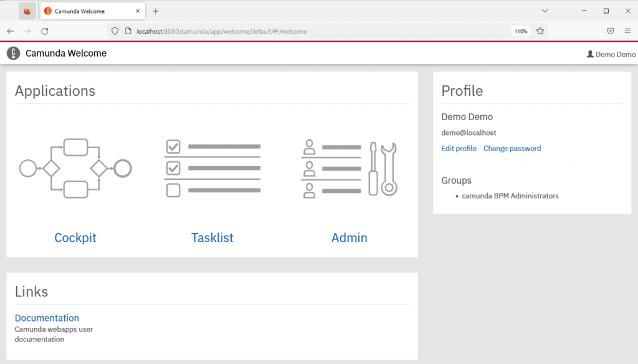Image resolution: width=638 pixels, height=364 pixels.
Task: Click the Camunda logo in the header
Action: point(13,54)
